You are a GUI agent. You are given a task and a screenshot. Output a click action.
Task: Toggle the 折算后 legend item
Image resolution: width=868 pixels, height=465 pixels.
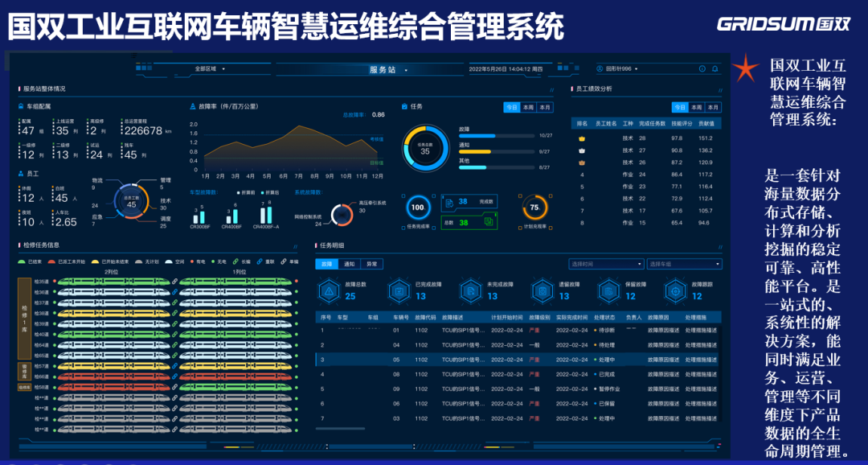pyautogui.click(x=271, y=192)
